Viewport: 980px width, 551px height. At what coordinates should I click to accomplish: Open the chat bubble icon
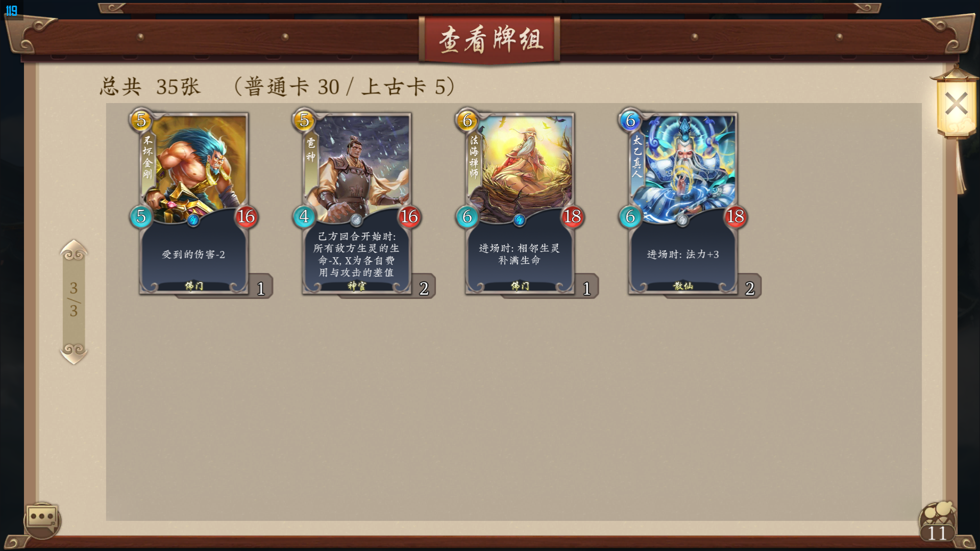pos(42,519)
